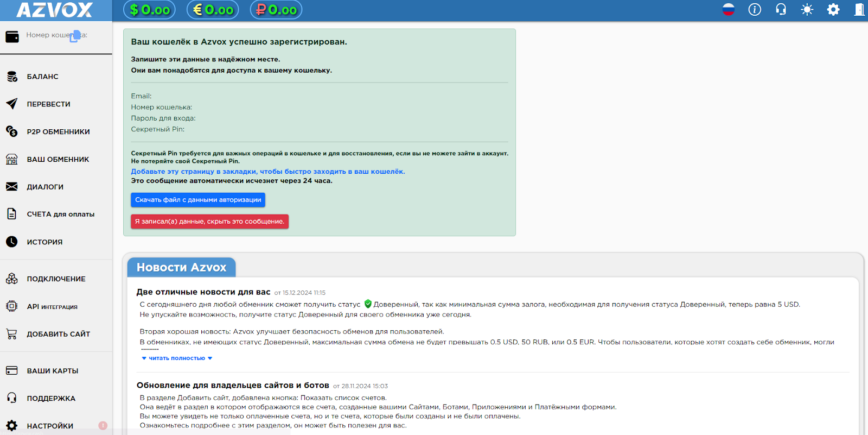This screenshot has height=435, width=868.
Task: Click the P2P ОБМЕННИКИ icon
Action: [x=12, y=131]
